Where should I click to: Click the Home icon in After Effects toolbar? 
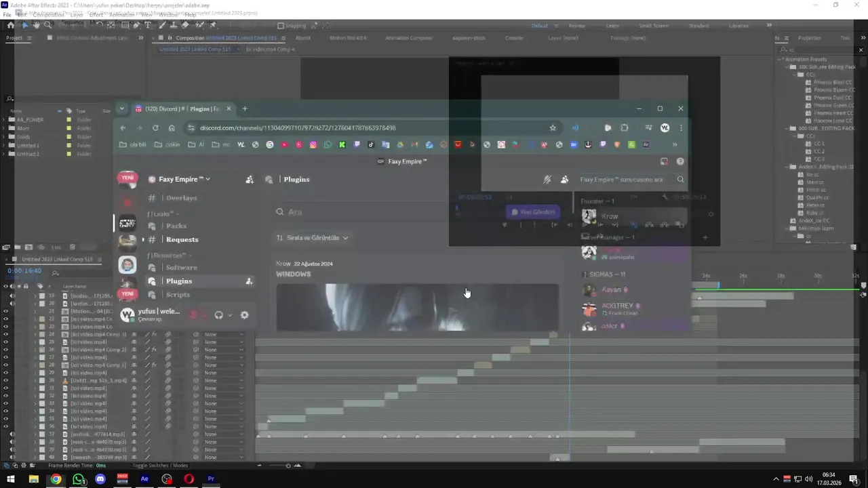[x=10, y=25]
